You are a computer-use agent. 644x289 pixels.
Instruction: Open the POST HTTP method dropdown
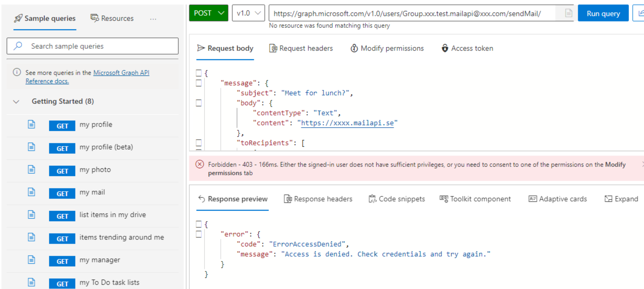(x=209, y=13)
